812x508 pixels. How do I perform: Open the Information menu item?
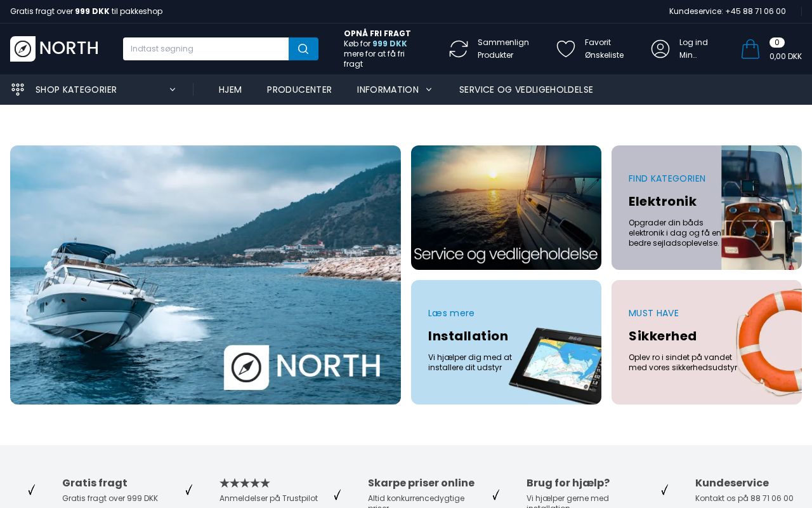point(388,90)
